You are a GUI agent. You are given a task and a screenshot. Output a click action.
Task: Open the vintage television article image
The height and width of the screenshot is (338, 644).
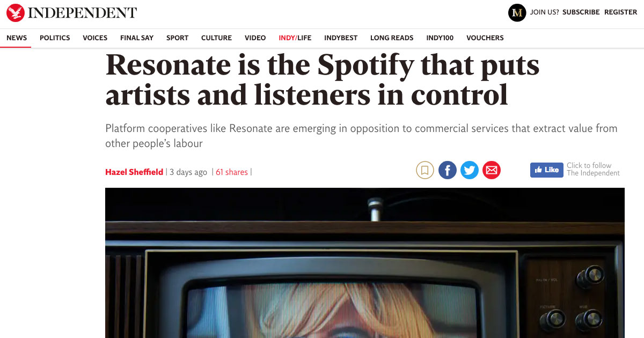pyautogui.click(x=365, y=263)
